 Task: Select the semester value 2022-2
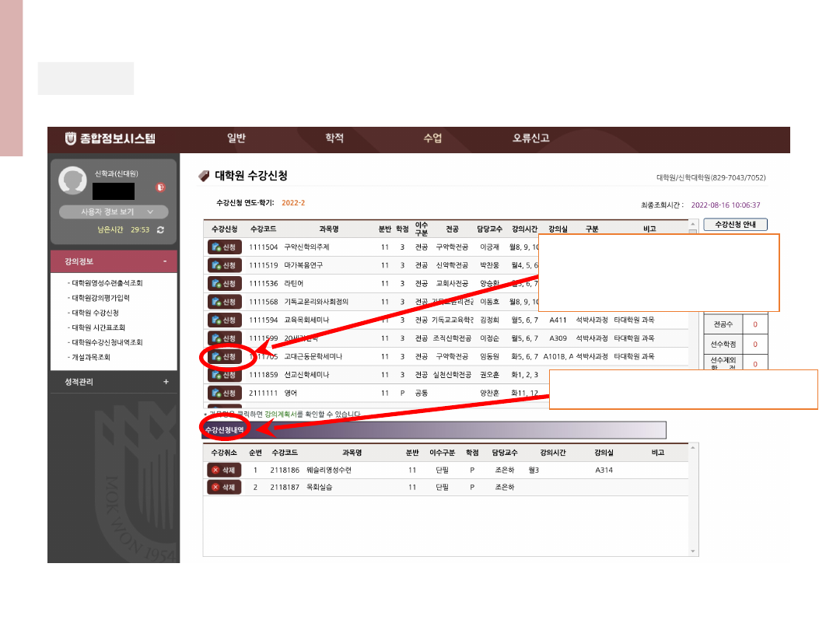click(293, 202)
